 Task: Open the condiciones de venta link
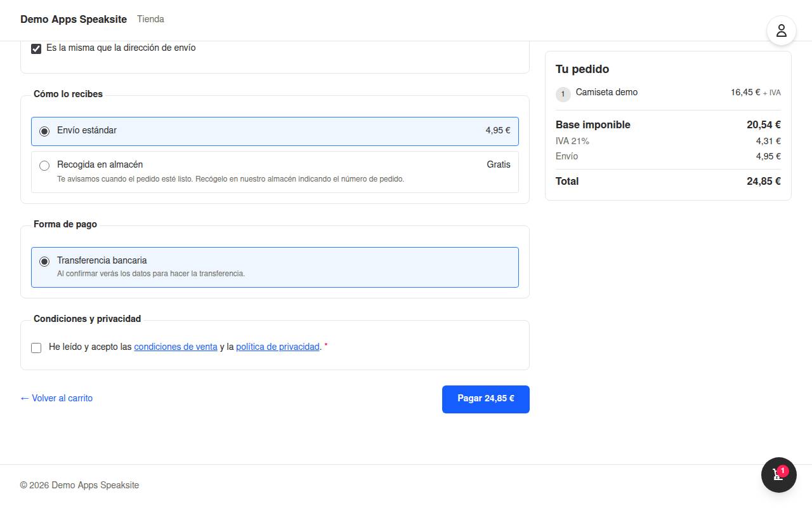176,347
